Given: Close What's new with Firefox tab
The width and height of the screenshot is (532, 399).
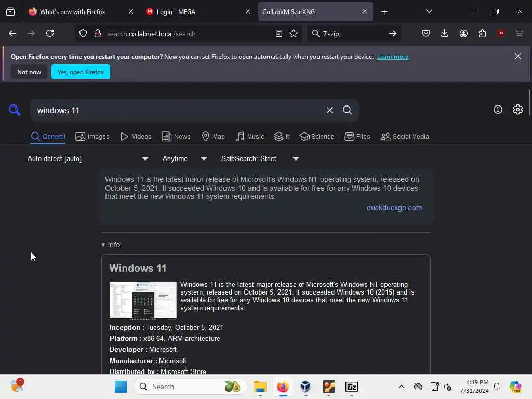Looking at the screenshot, I should coord(131,11).
